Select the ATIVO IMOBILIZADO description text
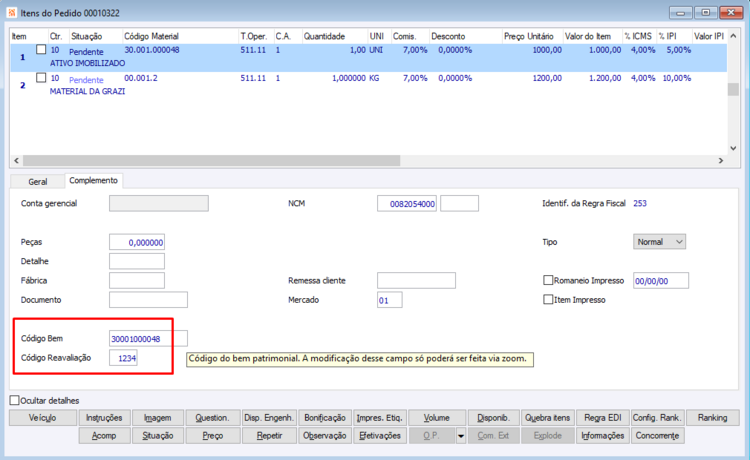This screenshot has width=750, height=460. tap(87, 63)
